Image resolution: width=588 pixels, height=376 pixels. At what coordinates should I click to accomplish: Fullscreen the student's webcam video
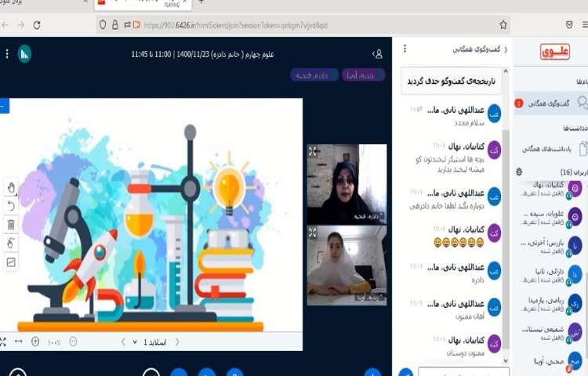313,233
